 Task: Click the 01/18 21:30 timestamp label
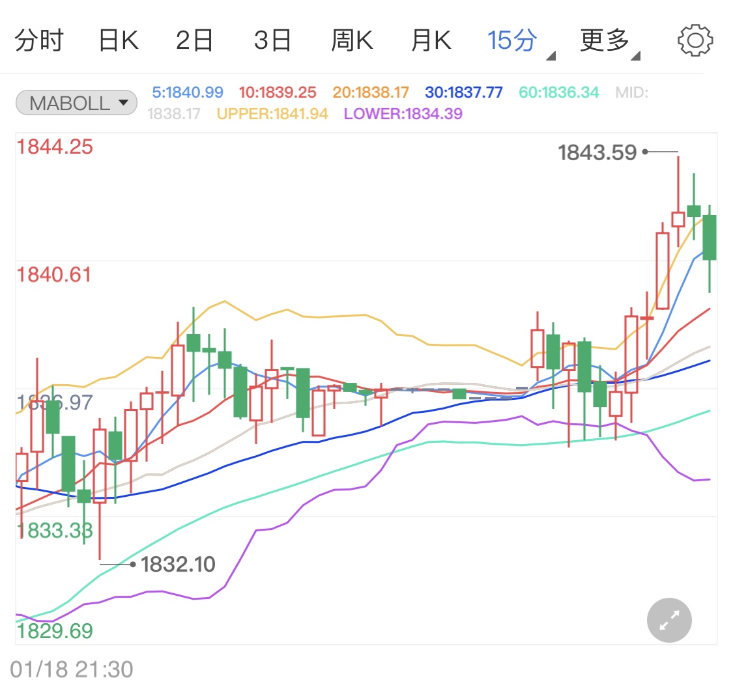72,669
